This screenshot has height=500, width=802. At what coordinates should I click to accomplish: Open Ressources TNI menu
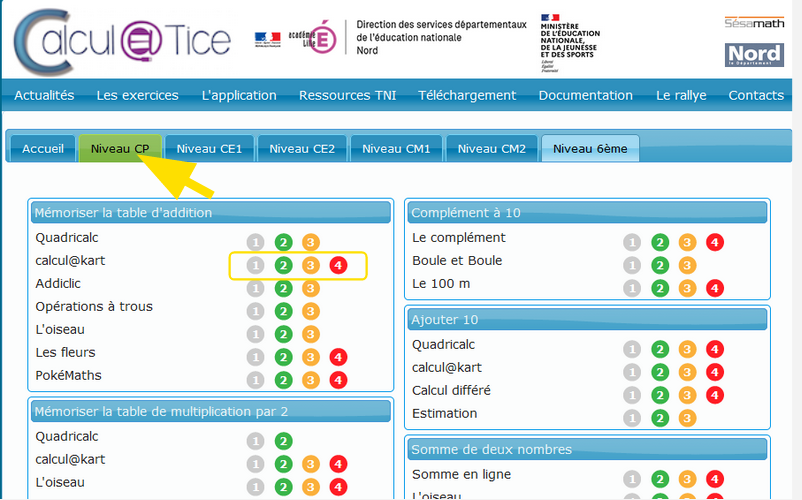point(348,95)
